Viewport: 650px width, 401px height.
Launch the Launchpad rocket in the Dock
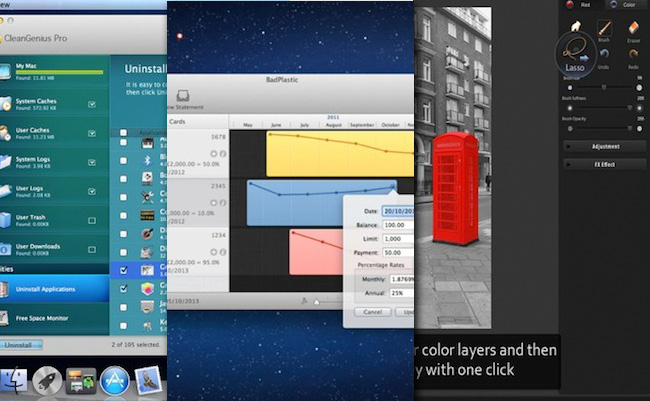click(x=47, y=379)
